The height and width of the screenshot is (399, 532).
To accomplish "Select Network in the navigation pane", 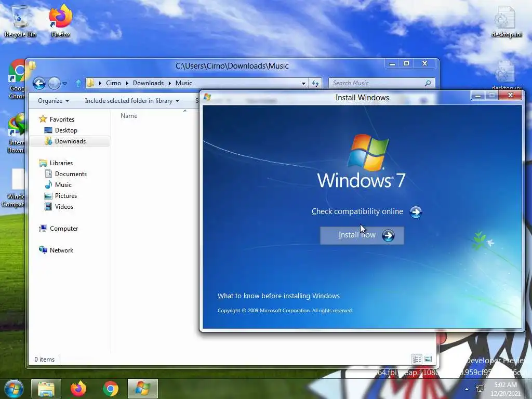I will click(61, 250).
